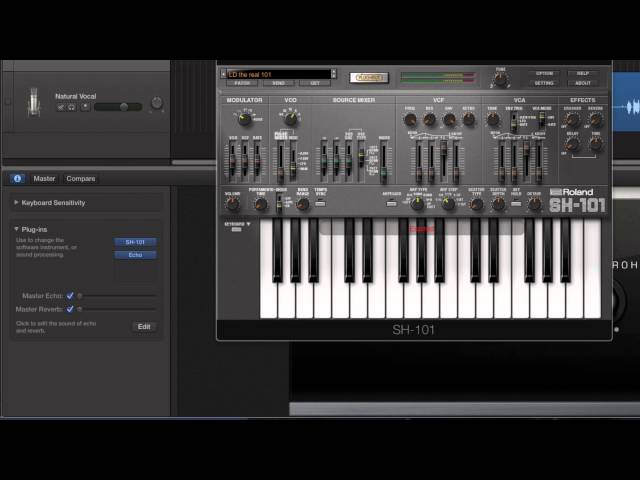Solo the Natural Vocal track with headphone button

coord(71,107)
